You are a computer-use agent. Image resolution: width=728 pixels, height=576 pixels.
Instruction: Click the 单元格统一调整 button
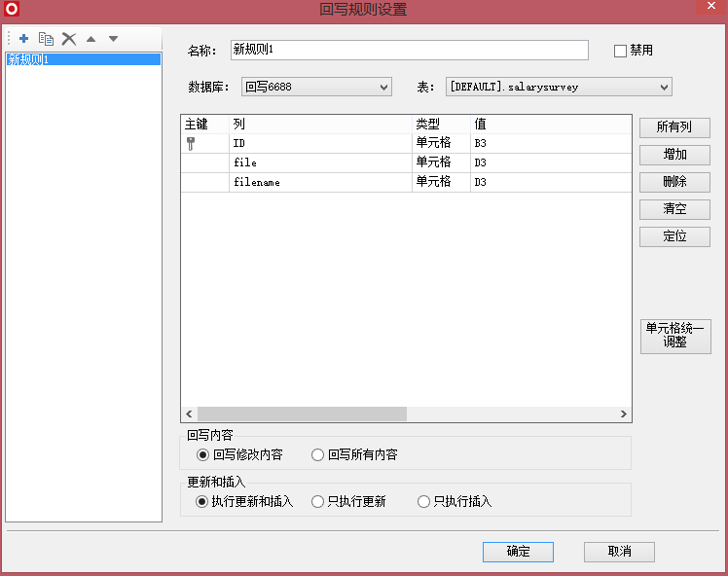675,336
